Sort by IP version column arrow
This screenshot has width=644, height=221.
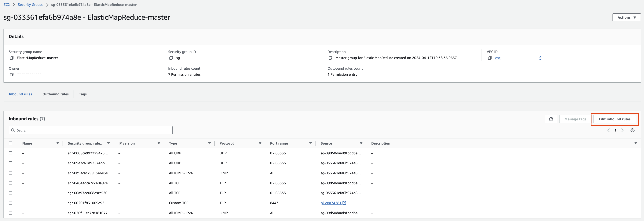[x=159, y=143]
